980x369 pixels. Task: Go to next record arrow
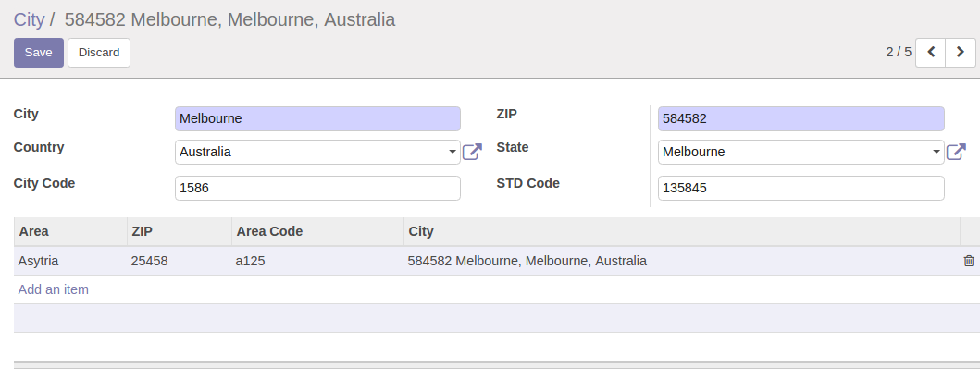click(961, 53)
